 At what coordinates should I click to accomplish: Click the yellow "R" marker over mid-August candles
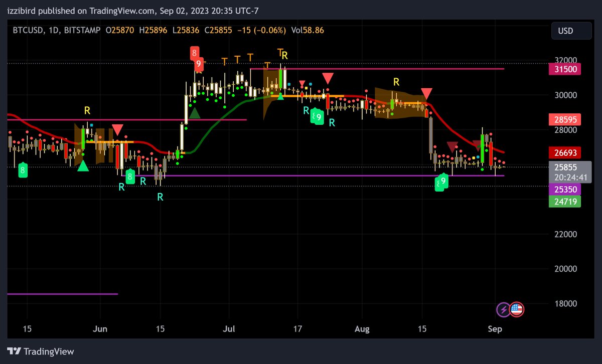pos(397,81)
